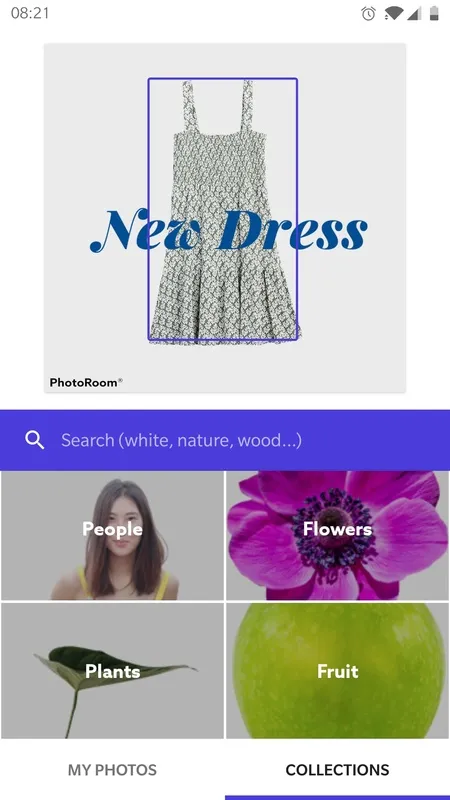The height and width of the screenshot is (800, 450).
Task: Tap the search magnifier icon
Action: (x=35, y=440)
